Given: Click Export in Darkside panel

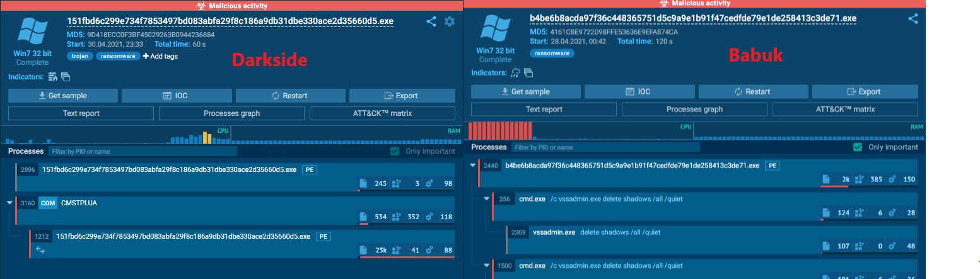Looking at the screenshot, I should (x=402, y=96).
